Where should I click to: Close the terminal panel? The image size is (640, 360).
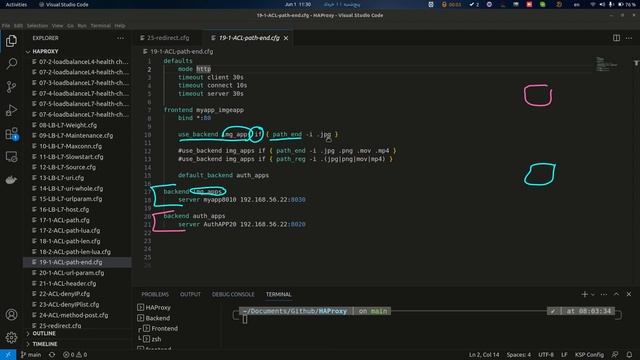tap(629, 294)
